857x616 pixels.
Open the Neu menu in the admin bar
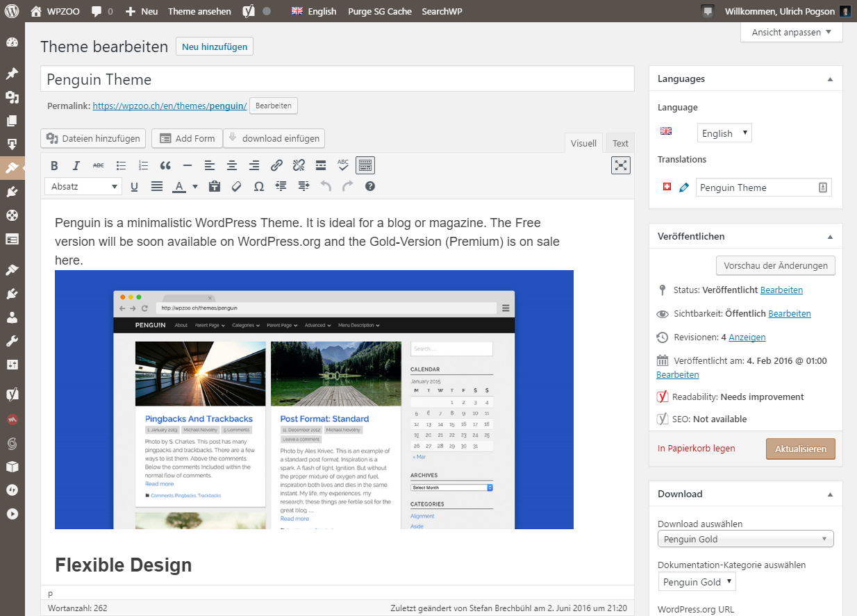142,11
